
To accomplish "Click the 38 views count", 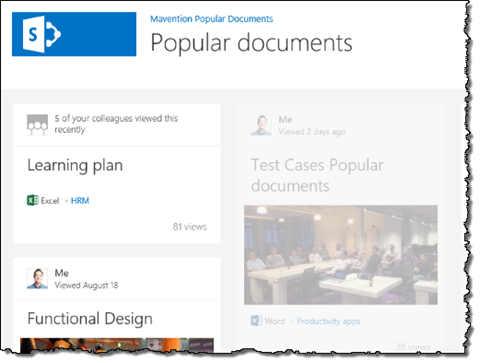I will click(x=413, y=347).
